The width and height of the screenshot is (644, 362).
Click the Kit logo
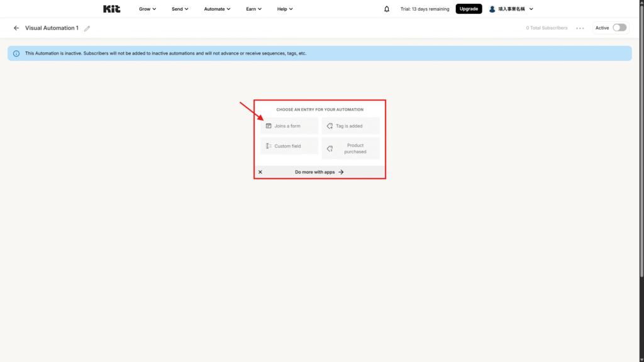pos(111,9)
